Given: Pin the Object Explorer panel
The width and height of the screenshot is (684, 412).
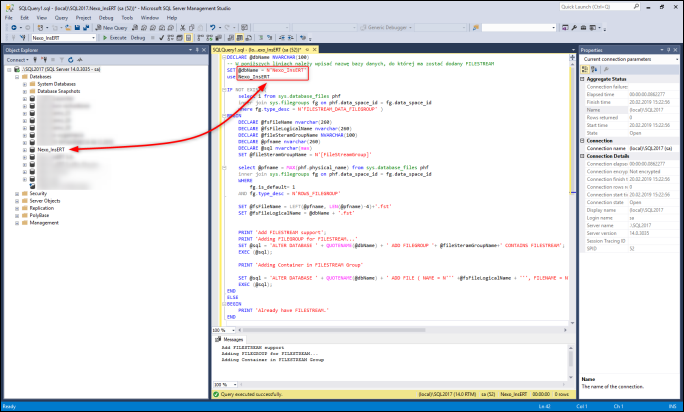Looking at the screenshot, I should [x=197, y=49].
